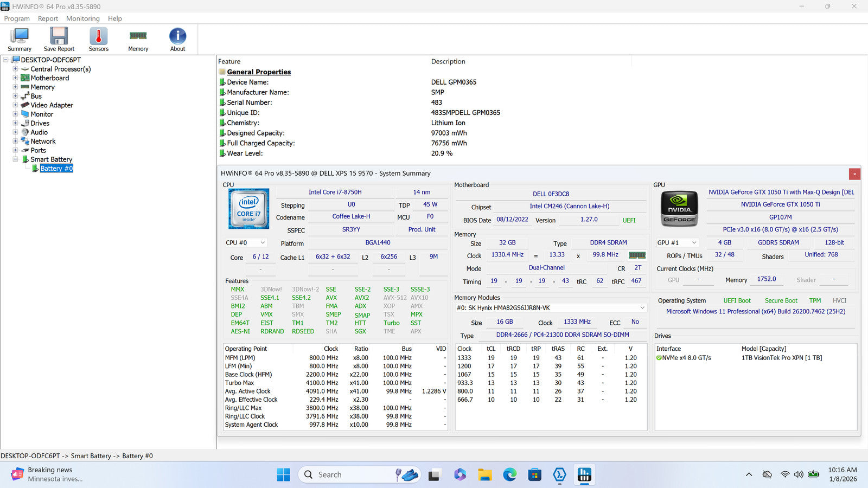Open the GPU #1 selector dropdown
868x488 pixels.
[x=677, y=243]
